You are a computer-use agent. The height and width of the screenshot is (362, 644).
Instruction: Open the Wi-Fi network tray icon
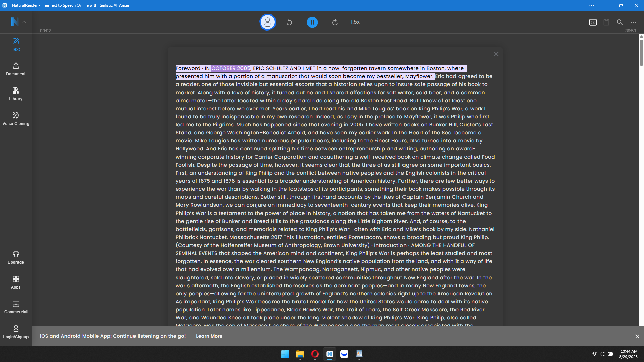(594, 354)
